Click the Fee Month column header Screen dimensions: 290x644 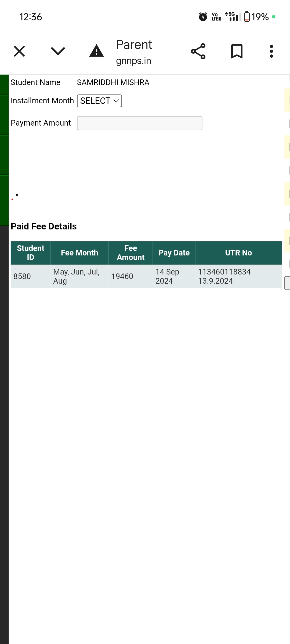point(79,253)
